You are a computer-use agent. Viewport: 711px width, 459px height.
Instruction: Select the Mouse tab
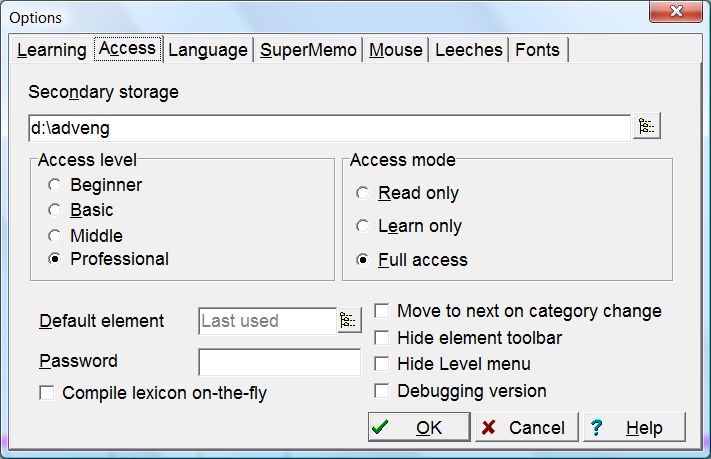pos(396,50)
